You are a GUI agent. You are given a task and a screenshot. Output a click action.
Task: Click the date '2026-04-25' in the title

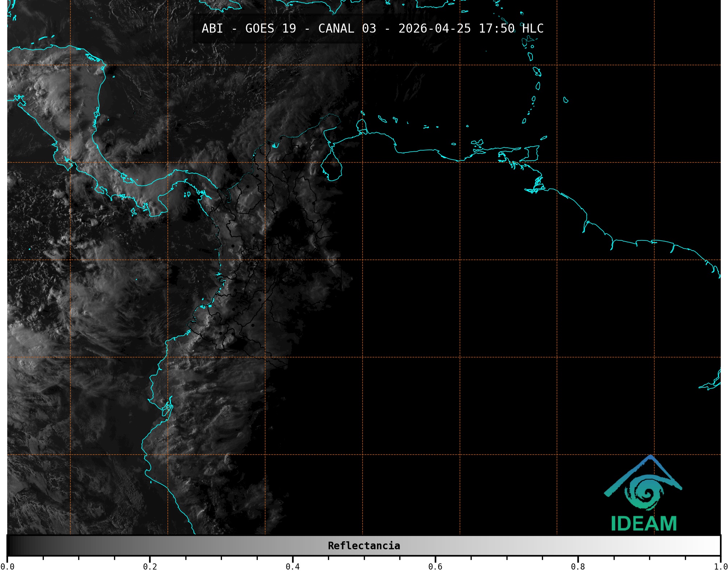(434, 29)
